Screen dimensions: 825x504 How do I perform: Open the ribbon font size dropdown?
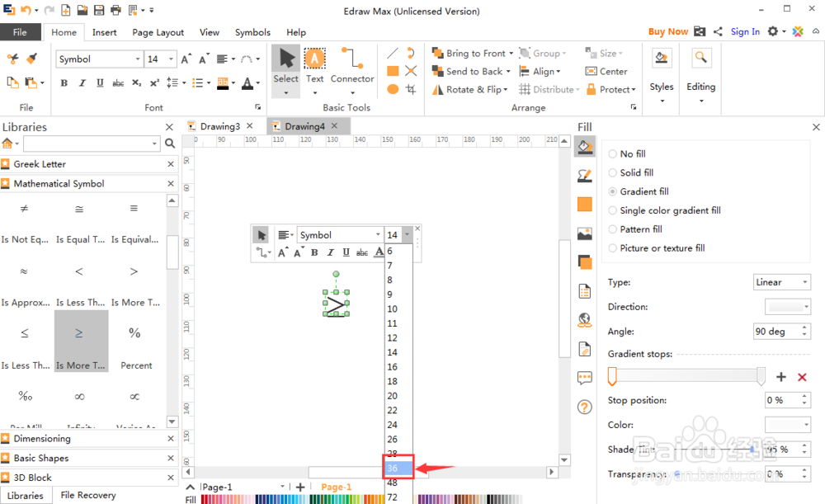tap(171, 59)
